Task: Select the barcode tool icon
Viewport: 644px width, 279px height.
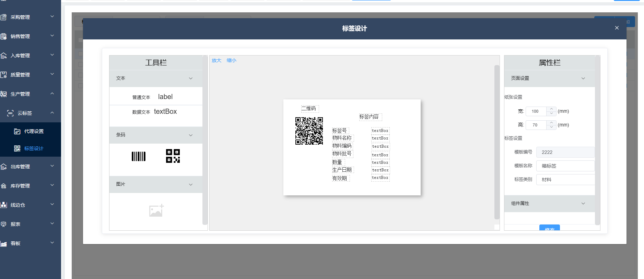Action: (x=139, y=156)
